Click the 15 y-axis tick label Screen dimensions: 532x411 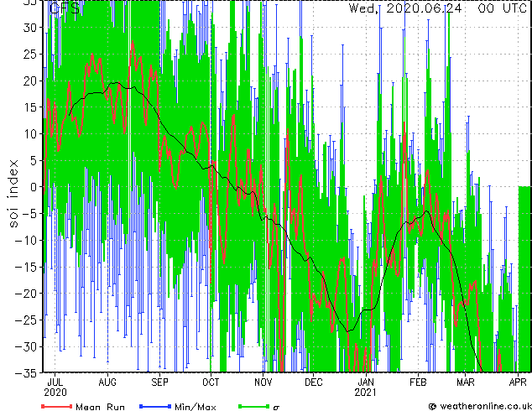tap(30, 107)
